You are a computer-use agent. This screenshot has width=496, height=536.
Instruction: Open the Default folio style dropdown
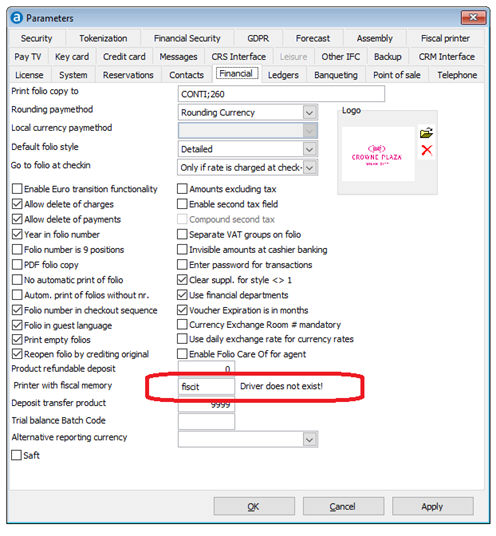pyautogui.click(x=310, y=149)
